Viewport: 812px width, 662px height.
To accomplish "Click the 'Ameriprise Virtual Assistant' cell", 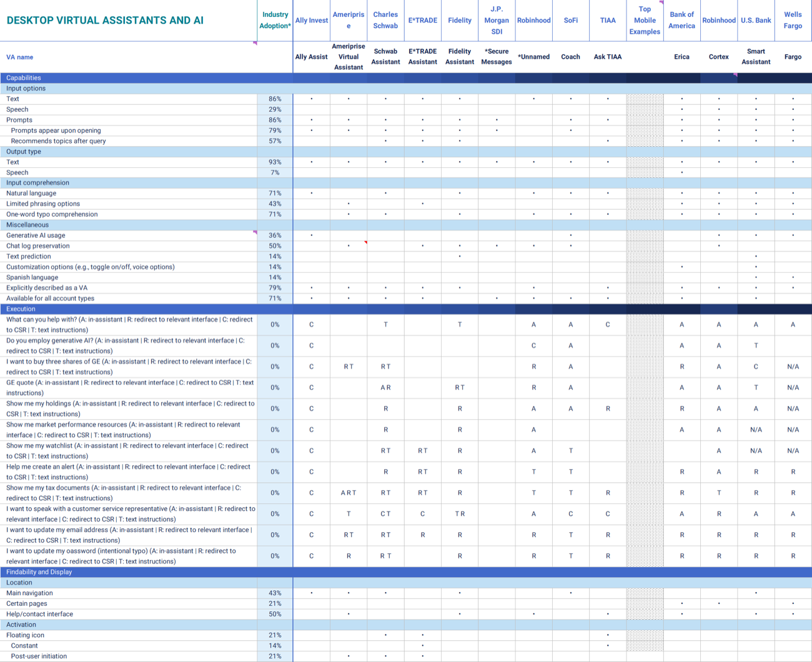I will point(349,57).
